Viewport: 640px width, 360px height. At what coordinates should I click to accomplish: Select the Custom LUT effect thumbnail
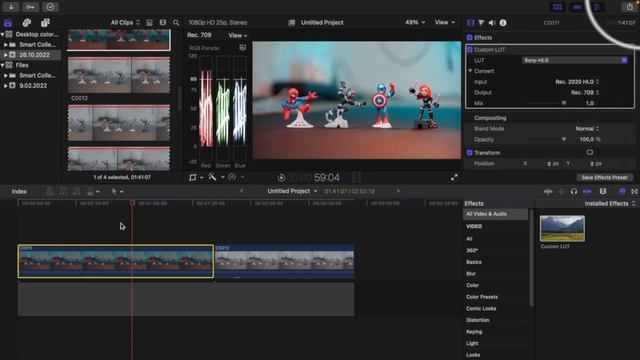562,229
